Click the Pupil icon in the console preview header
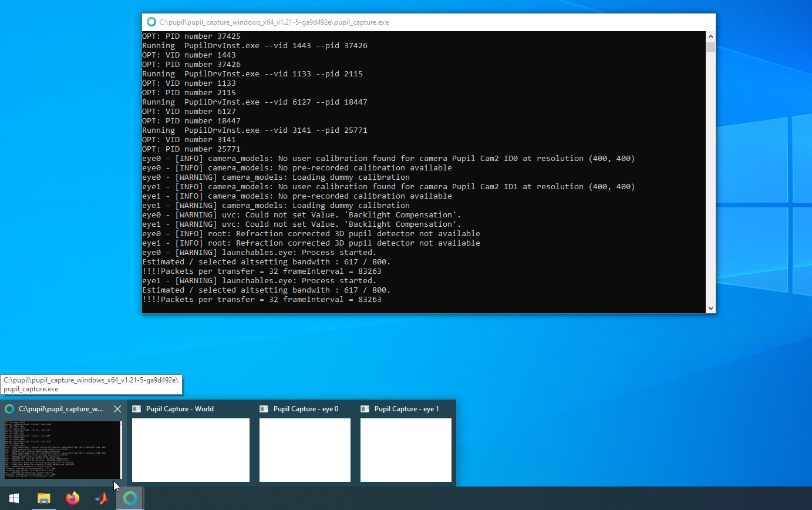 coord(9,409)
